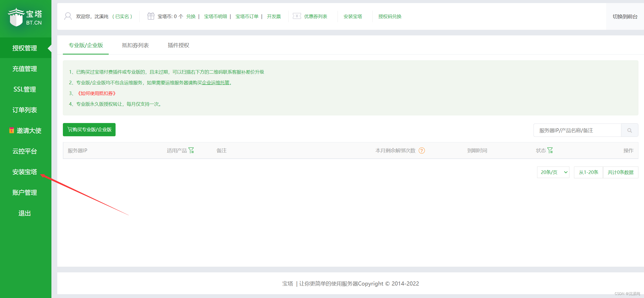The width and height of the screenshot is (644, 298).
Task: Click the coupon ticket icon
Action: point(297,16)
